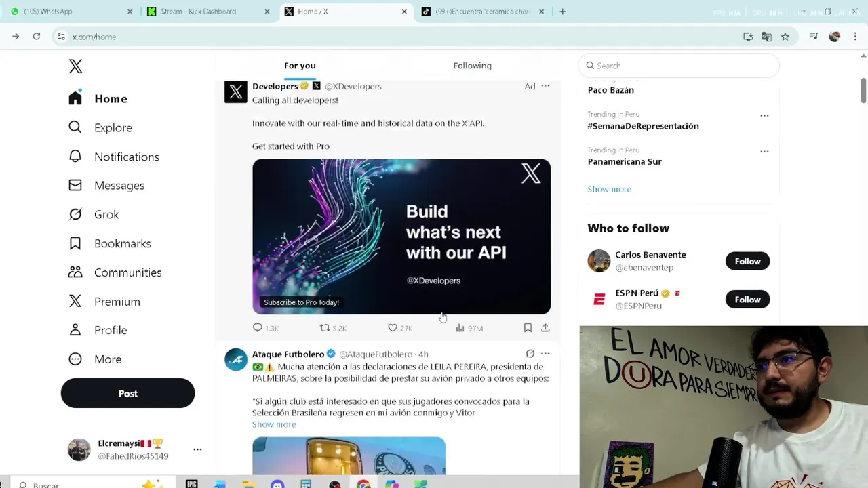
Task: Click the Search X input field
Action: click(679, 66)
